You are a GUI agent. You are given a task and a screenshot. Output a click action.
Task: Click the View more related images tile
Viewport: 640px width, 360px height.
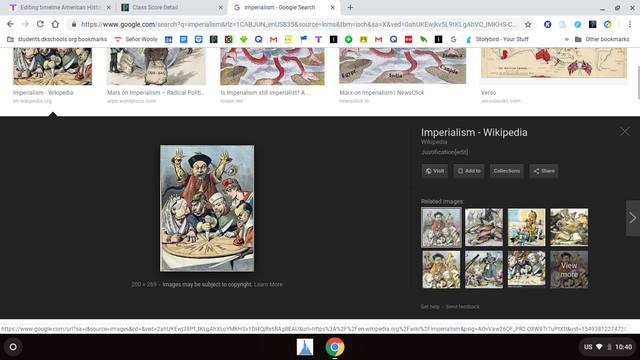[x=569, y=269]
